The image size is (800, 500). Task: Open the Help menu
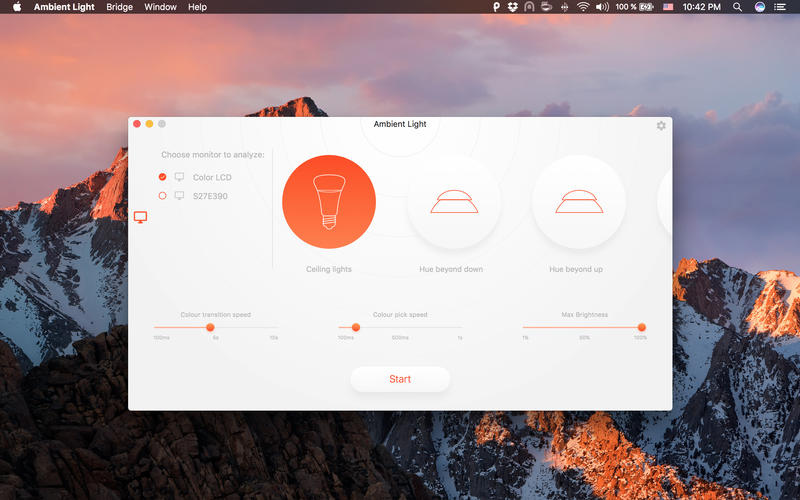(197, 7)
